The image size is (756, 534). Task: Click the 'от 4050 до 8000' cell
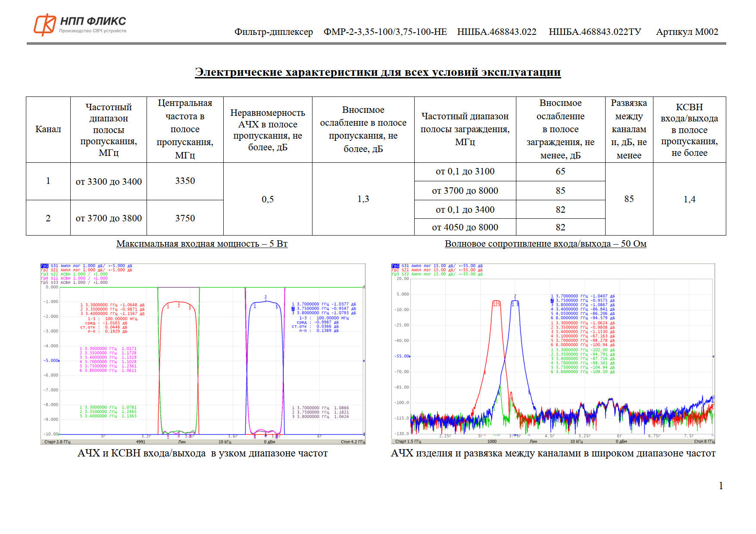click(465, 227)
